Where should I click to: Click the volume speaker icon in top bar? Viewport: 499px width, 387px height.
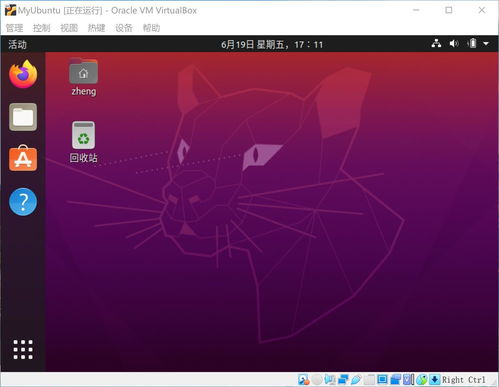[454, 44]
